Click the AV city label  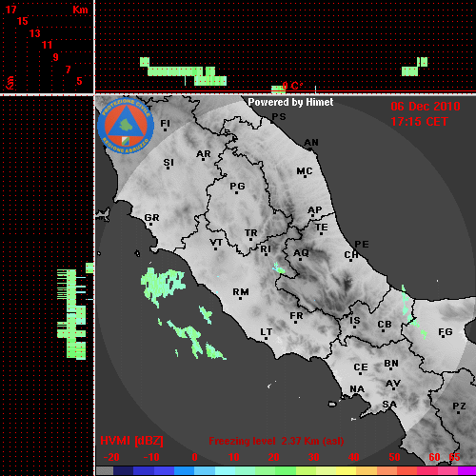point(393,384)
